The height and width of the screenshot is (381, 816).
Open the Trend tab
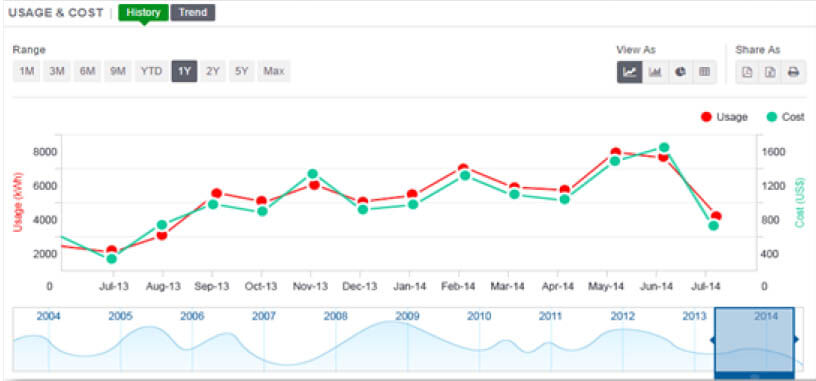coord(193,12)
